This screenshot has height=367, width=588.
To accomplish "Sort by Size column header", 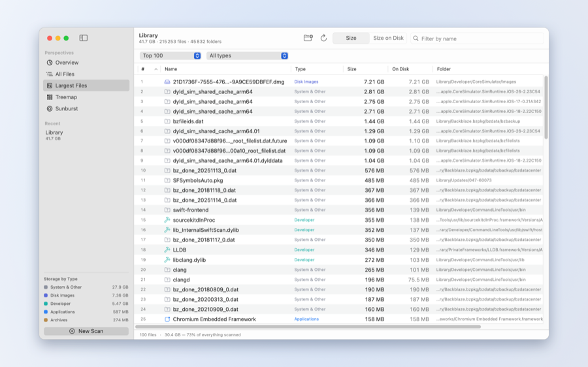I will pos(351,69).
